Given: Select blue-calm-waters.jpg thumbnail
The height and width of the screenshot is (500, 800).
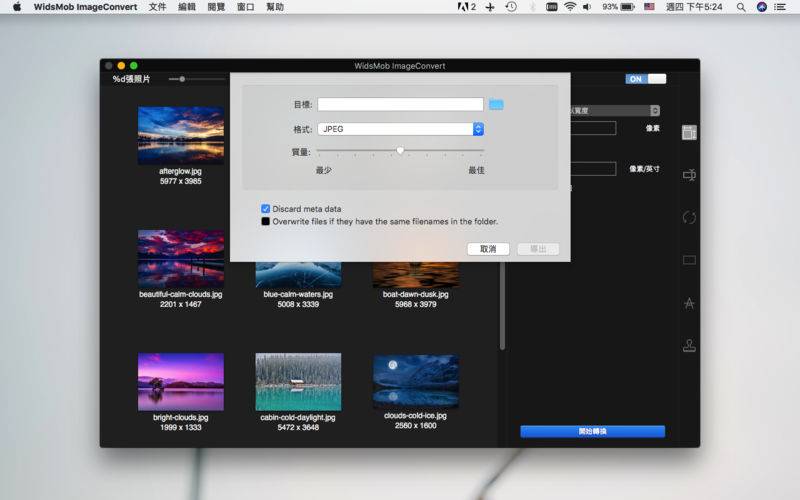Looking at the screenshot, I should click(298, 275).
